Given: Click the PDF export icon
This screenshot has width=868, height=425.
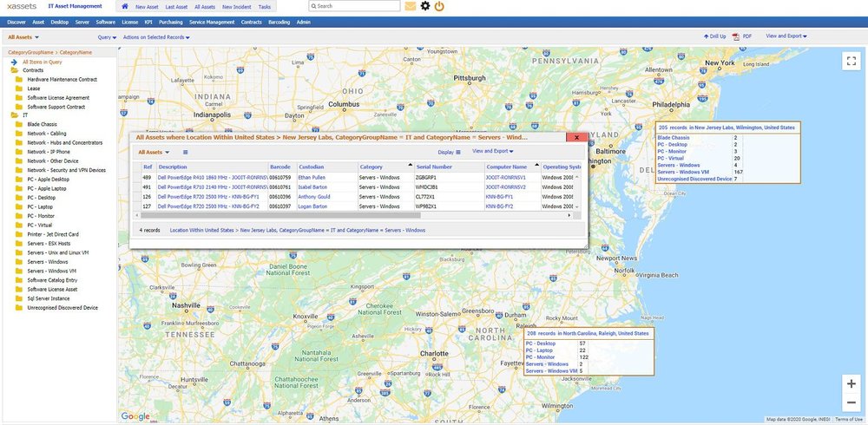Looking at the screenshot, I should [x=736, y=36].
